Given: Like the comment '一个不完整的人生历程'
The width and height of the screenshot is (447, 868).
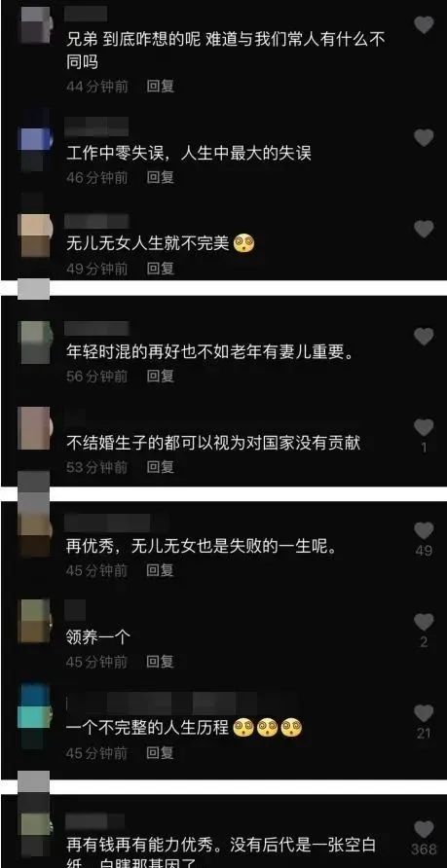Looking at the screenshot, I should [425, 713].
